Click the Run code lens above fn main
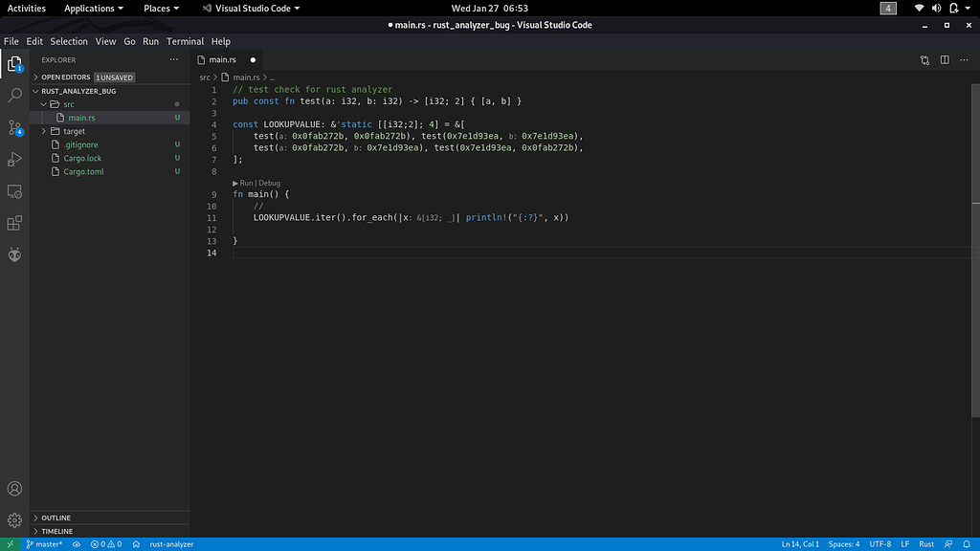 (x=246, y=183)
